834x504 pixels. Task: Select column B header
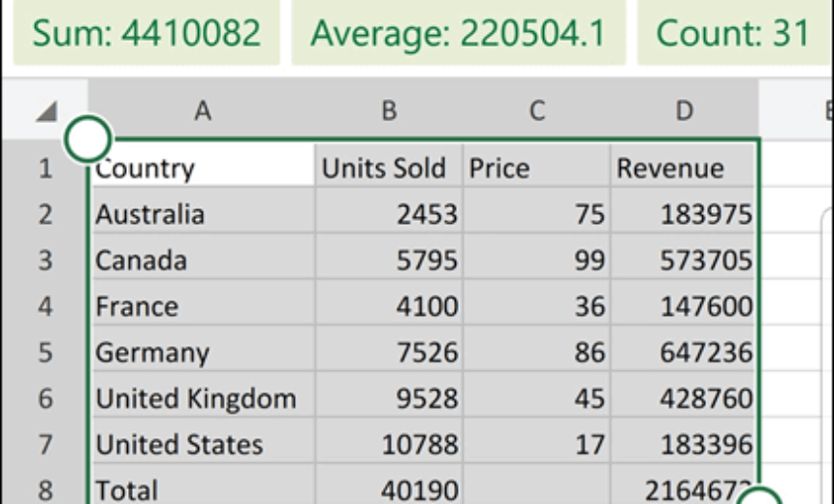pyautogui.click(x=389, y=111)
